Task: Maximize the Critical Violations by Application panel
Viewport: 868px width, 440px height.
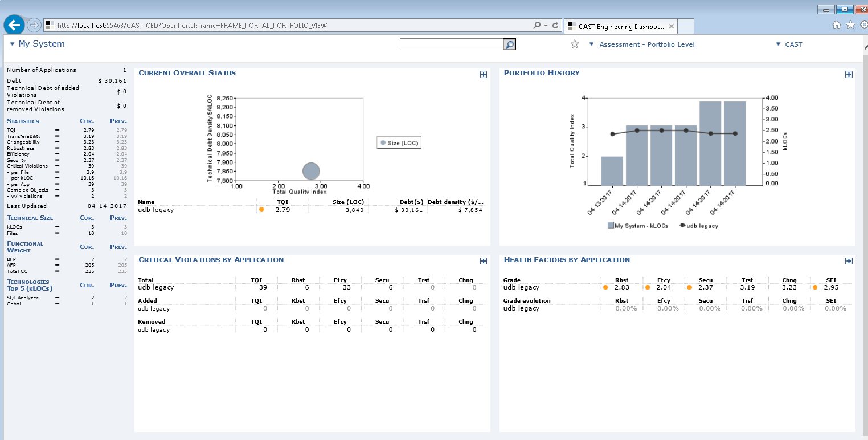Action: [x=484, y=261]
